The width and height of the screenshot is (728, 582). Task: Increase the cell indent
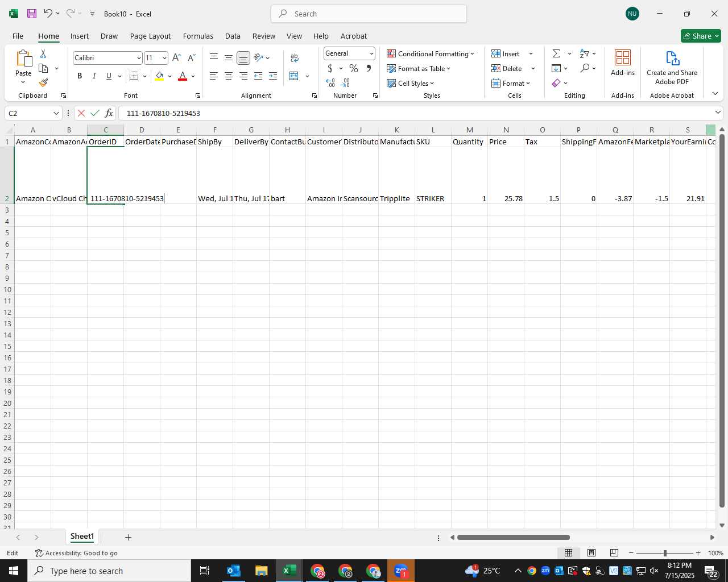(273, 76)
